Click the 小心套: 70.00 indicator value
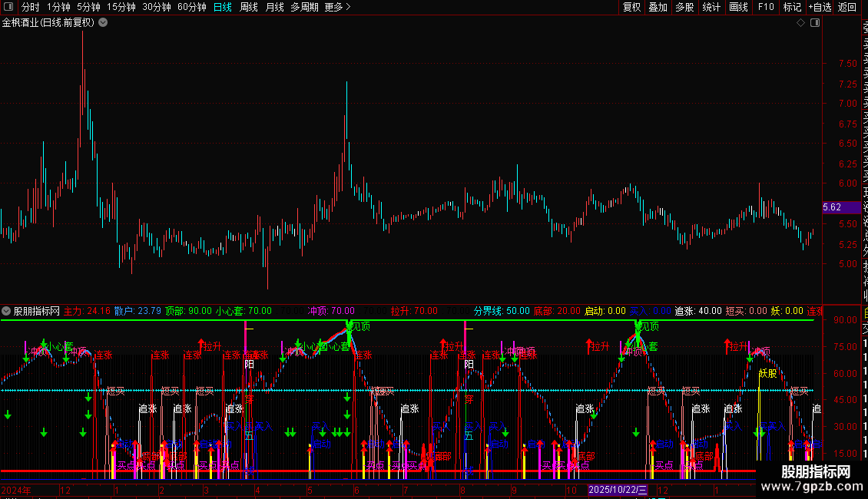Image resolution: width=868 pixels, height=499 pixels. coord(244,311)
